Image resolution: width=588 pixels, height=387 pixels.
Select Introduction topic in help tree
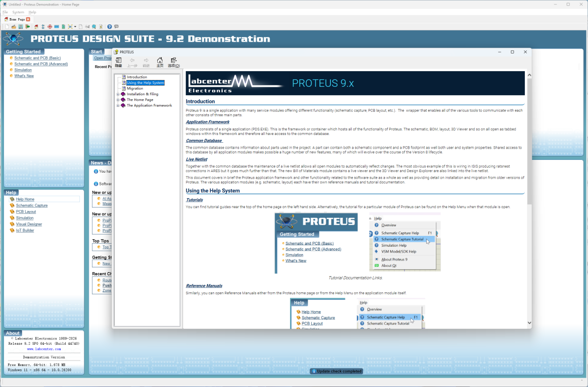137,77
